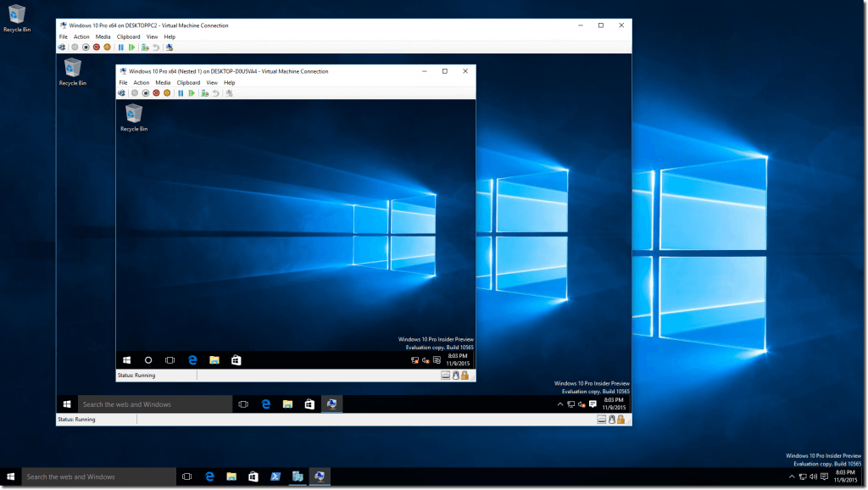Expand hidden tray icons on the outer VM taskbar
Viewport: 868px width, 490px height.
(560, 404)
